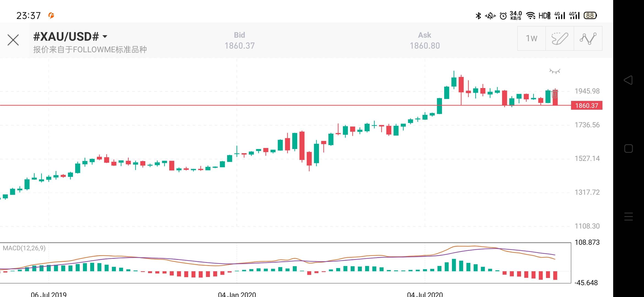Tap the battery level indicator
This screenshot has width=644, height=297.
590,15
